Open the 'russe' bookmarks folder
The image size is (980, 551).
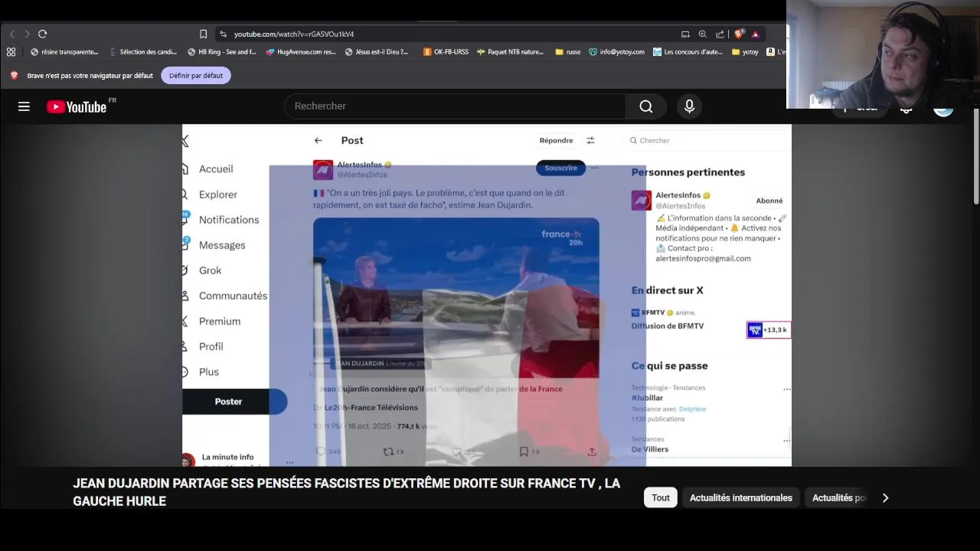(568, 52)
